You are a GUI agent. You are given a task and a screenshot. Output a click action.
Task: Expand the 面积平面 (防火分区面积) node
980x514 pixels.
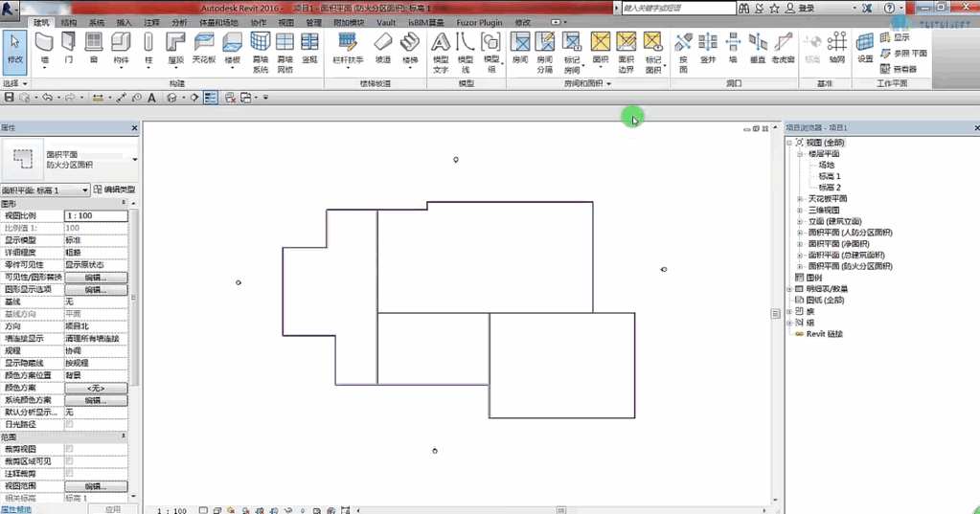(x=799, y=266)
